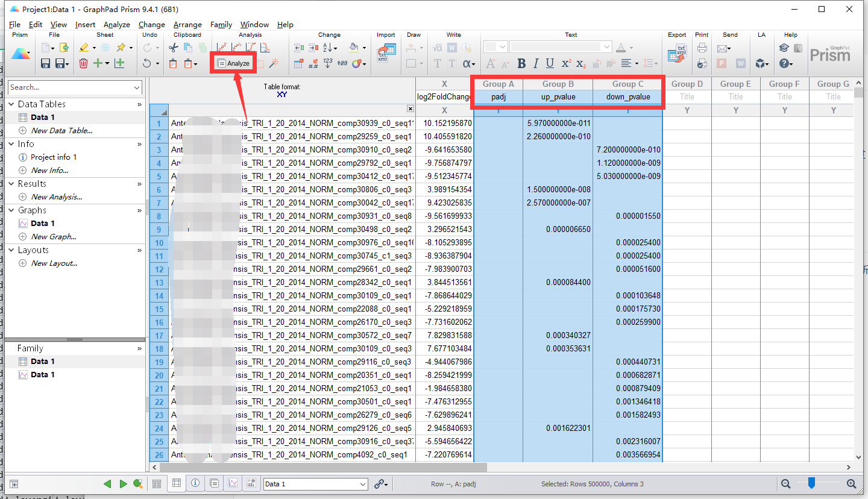Delete sheet using the red trash icon
This screenshot has height=499, width=868.
click(83, 63)
